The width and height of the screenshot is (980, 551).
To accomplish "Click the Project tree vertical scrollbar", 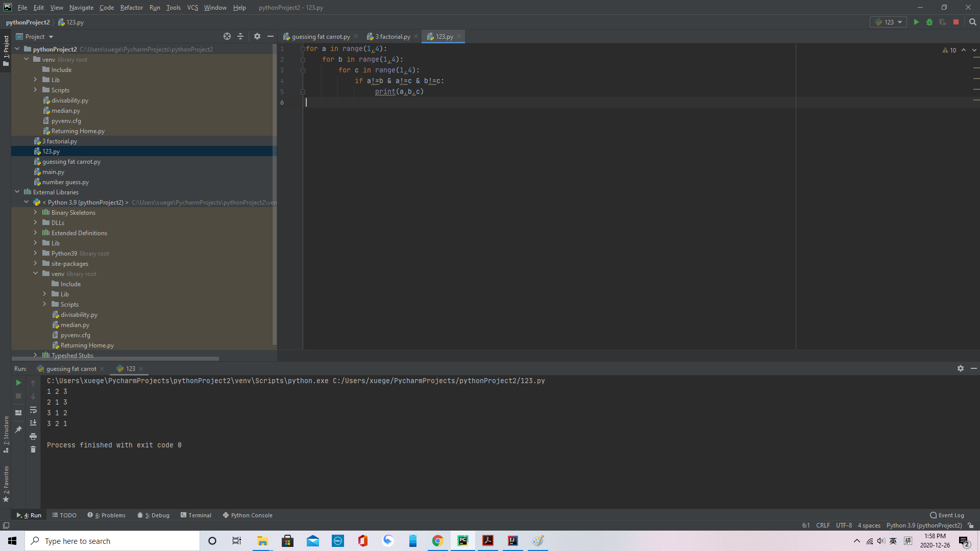I will pos(275,194).
